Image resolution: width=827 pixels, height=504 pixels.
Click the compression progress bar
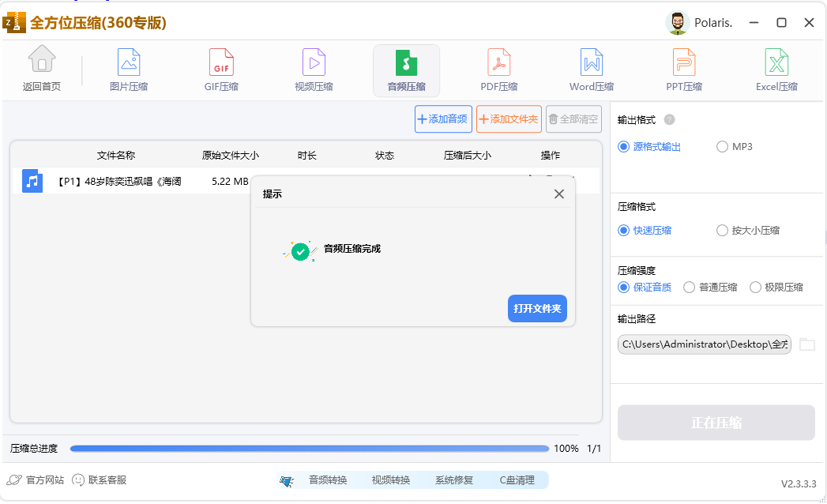(310, 448)
